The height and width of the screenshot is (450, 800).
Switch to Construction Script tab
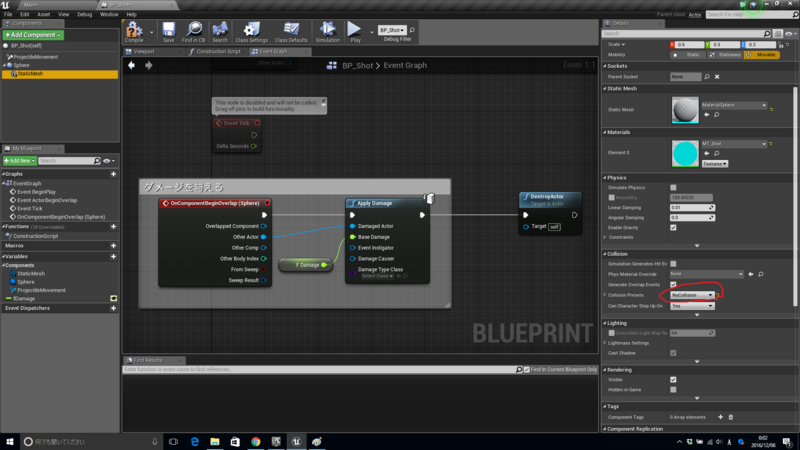(x=218, y=52)
